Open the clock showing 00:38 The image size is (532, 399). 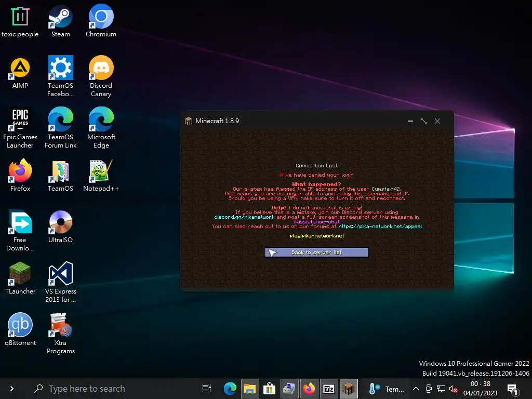(x=480, y=389)
